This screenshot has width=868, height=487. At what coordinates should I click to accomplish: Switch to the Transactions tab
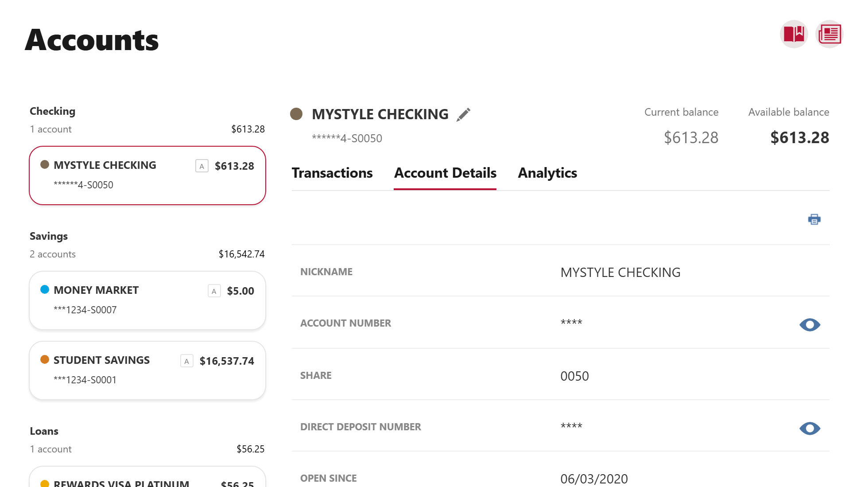[x=332, y=173]
